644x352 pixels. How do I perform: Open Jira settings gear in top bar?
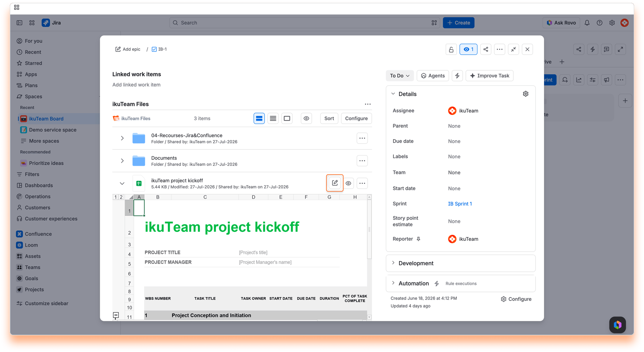click(612, 23)
